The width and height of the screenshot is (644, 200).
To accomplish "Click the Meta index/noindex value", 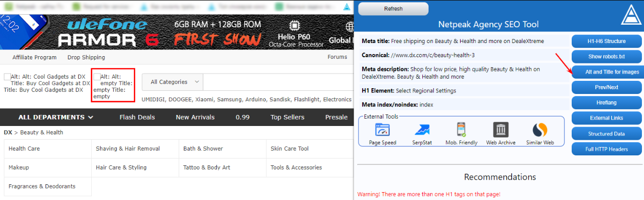I will [427, 104].
